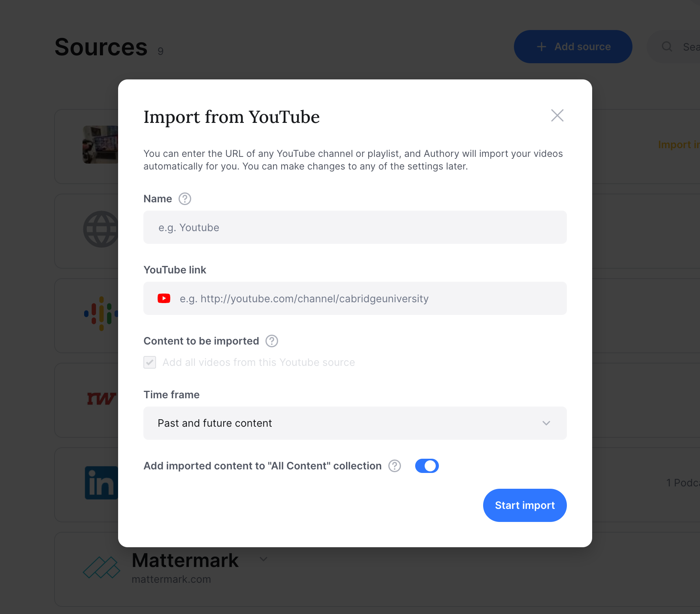
Task: Click the Mattermark logo icon
Action: point(102,567)
